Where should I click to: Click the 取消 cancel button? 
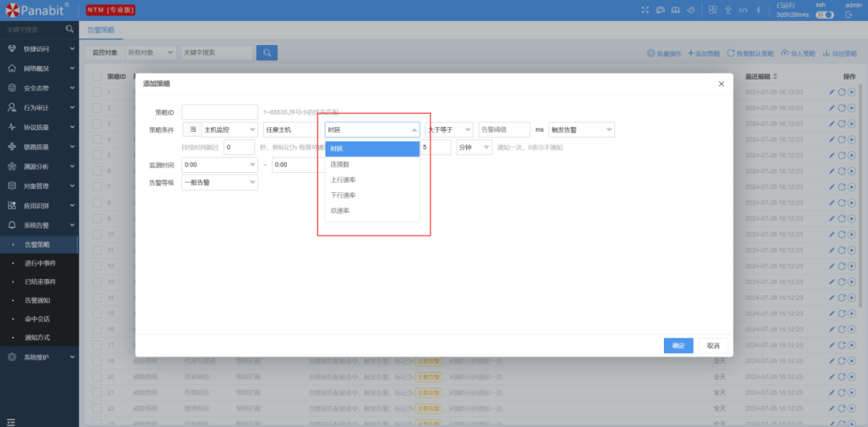713,346
